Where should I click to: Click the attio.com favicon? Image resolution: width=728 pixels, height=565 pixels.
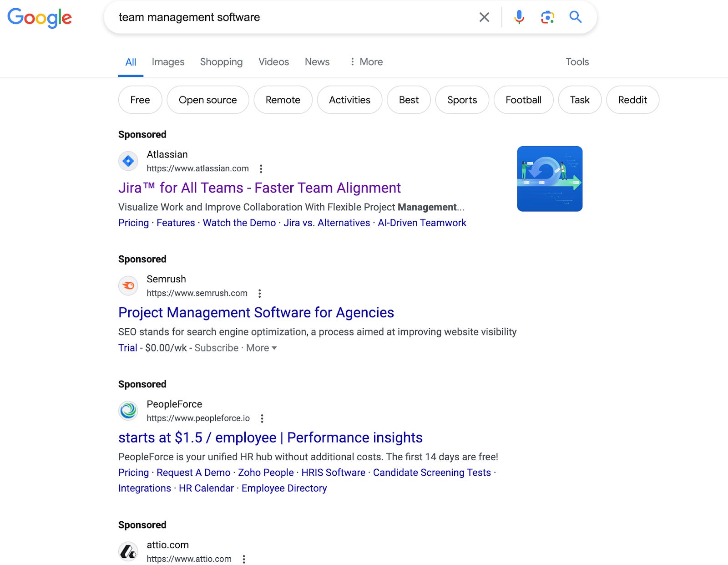(x=128, y=551)
